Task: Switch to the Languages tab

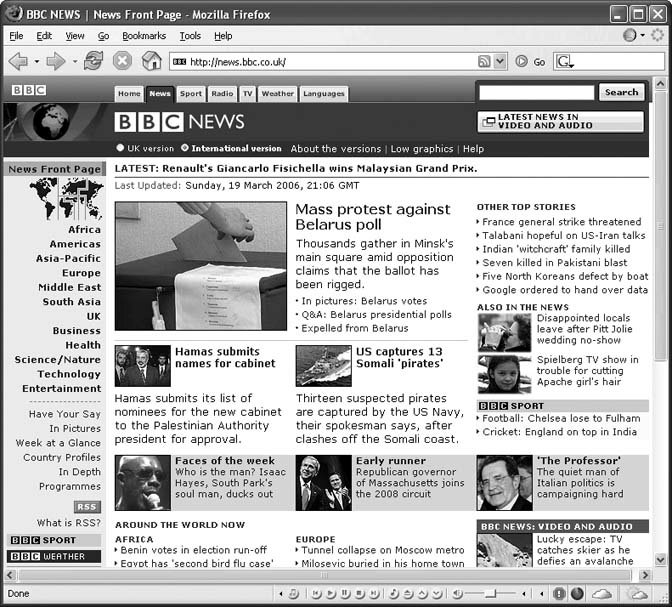Action: pos(324,93)
